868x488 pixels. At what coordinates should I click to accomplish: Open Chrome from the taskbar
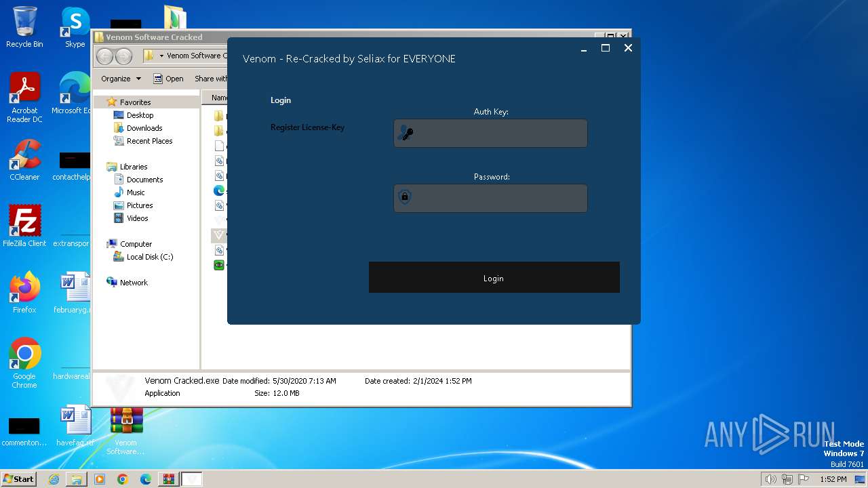pos(123,479)
